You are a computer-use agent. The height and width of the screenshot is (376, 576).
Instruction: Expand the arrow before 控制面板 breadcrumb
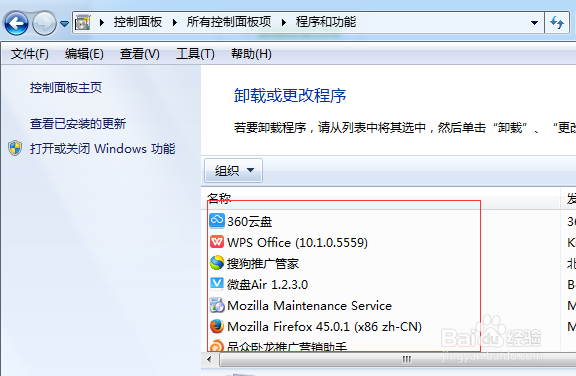102,23
